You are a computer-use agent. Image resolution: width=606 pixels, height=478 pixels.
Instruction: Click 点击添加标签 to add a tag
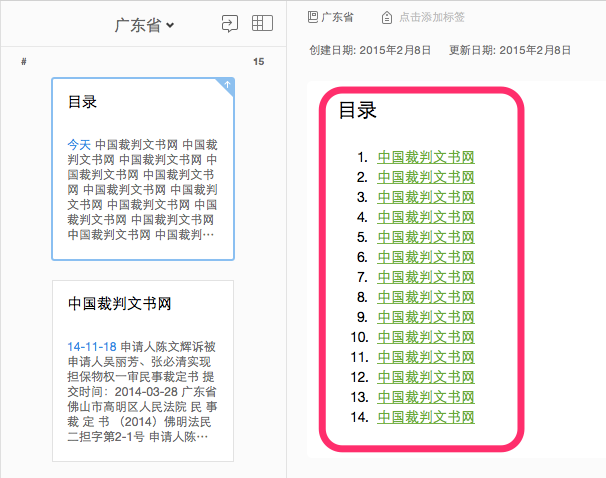(x=432, y=17)
